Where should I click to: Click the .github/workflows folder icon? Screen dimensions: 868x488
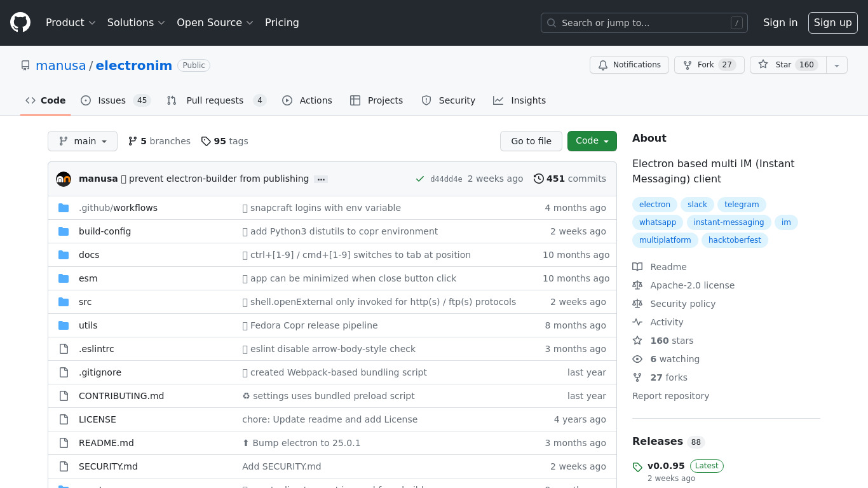pos(64,208)
